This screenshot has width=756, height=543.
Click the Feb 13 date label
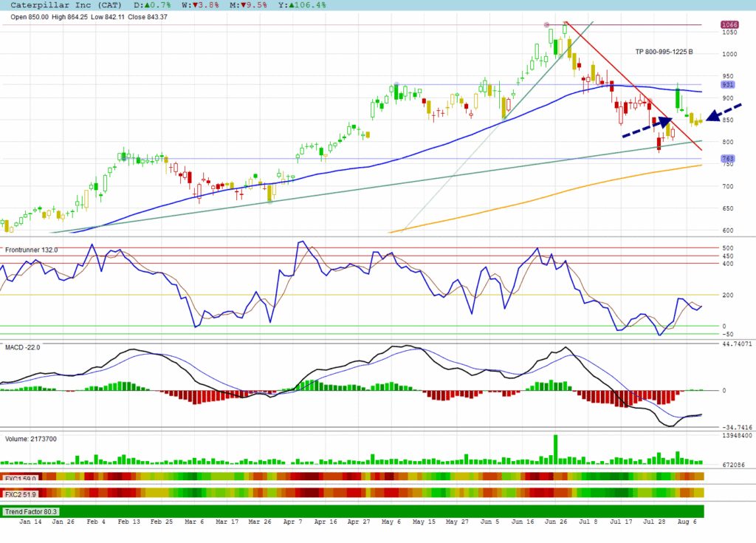click(x=128, y=522)
